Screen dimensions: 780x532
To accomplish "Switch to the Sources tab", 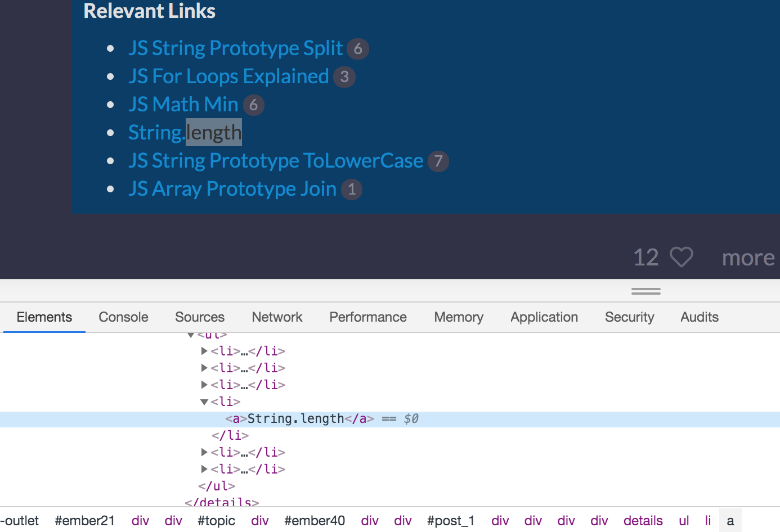I will 200,317.
